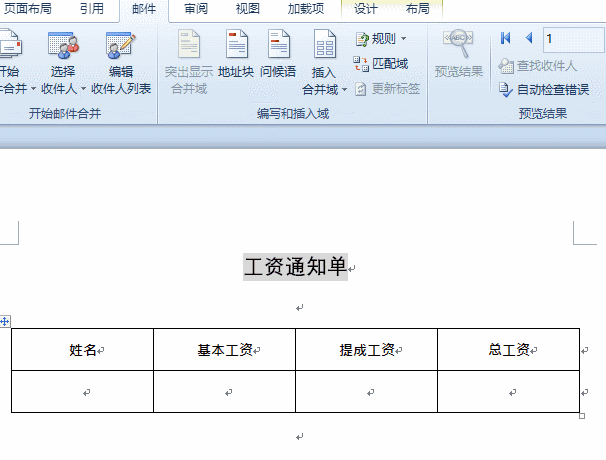
Task: Switch to the 设计 table tab
Action: (x=366, y=9)
